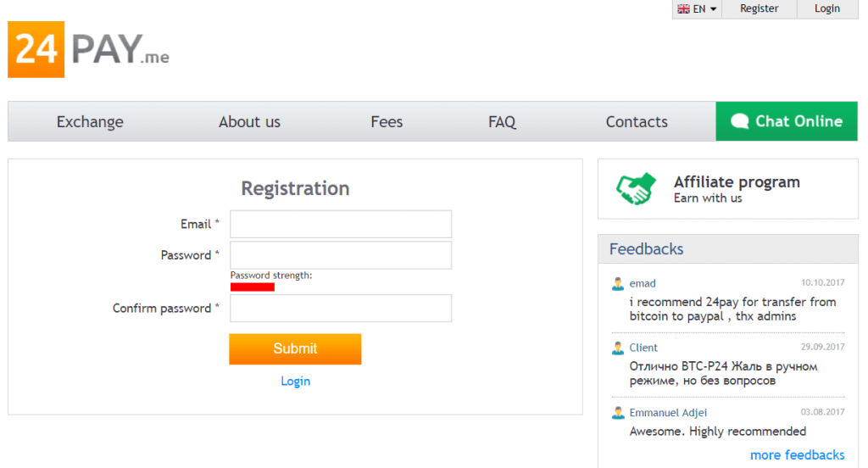Click Client's user avatar icon

pos(618,348)
